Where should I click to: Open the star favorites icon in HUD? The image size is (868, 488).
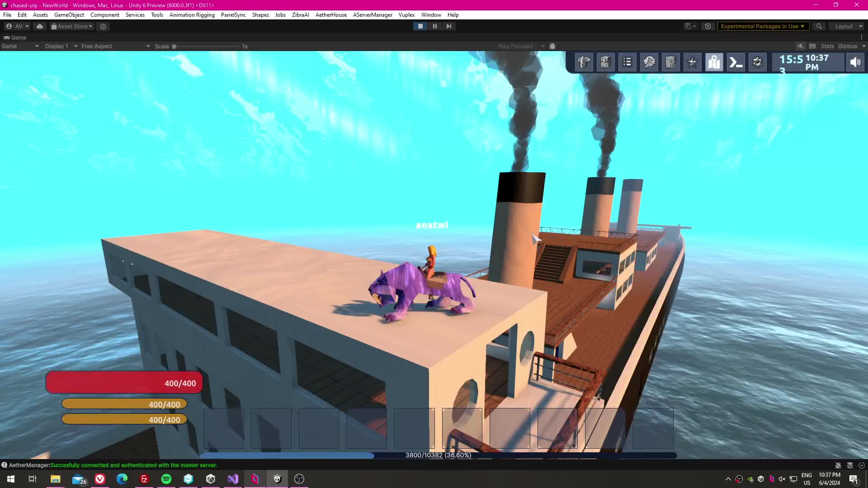point(692,62)
